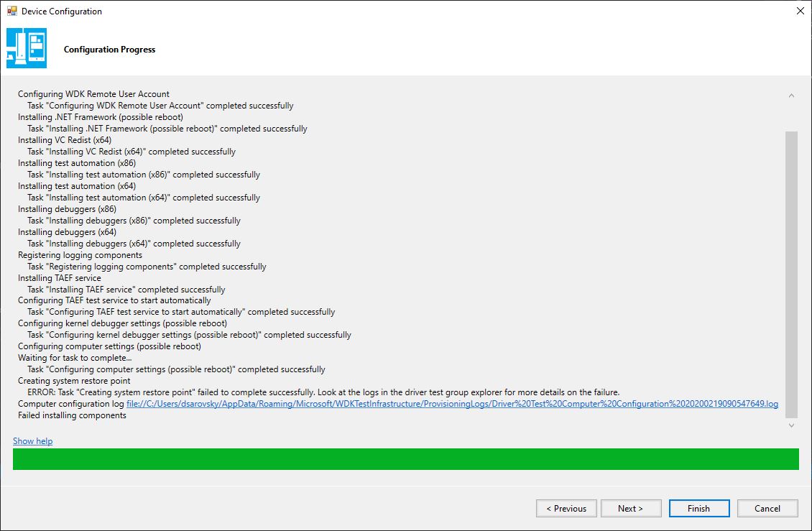Select 'Waiting for task to complete...' line
Viewport: 812px width, 531px height.
tap(75, 357)
